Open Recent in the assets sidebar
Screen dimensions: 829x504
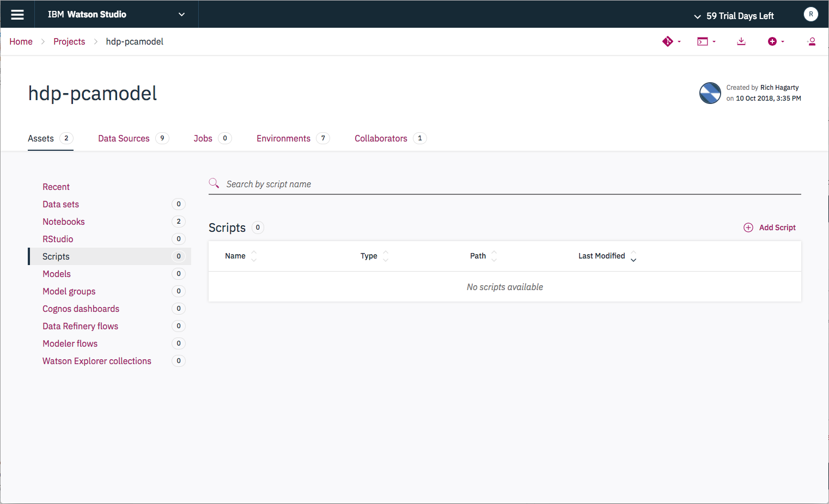click(x=56, y=187)
